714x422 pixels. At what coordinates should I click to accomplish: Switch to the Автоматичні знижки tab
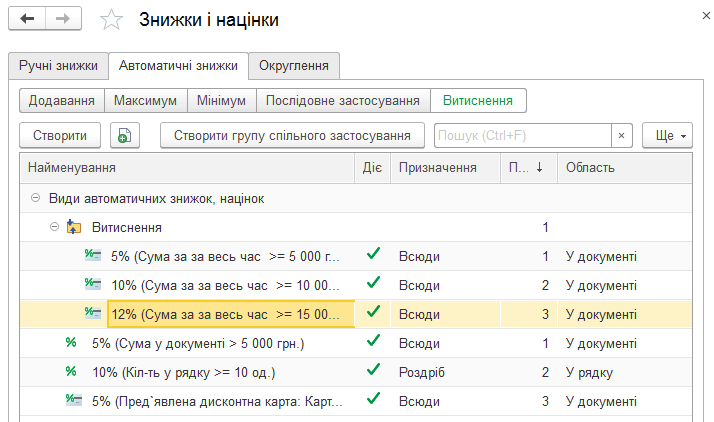coord(178,66)
